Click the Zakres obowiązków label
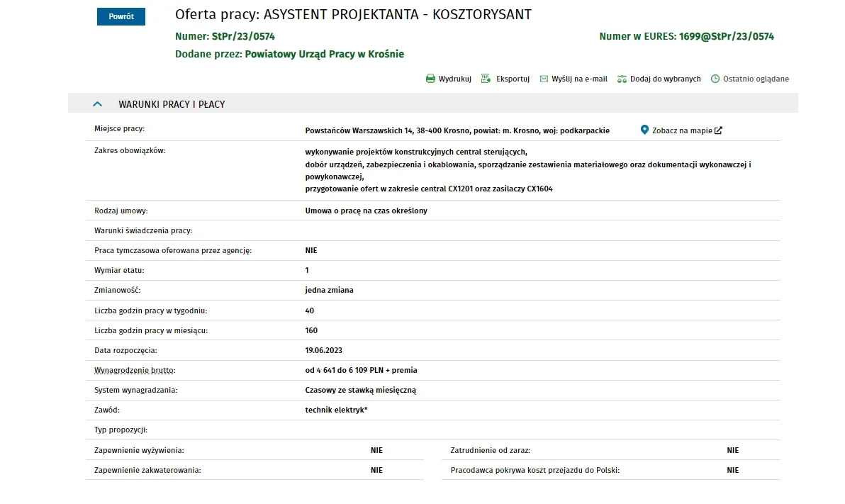 (130, 151)
